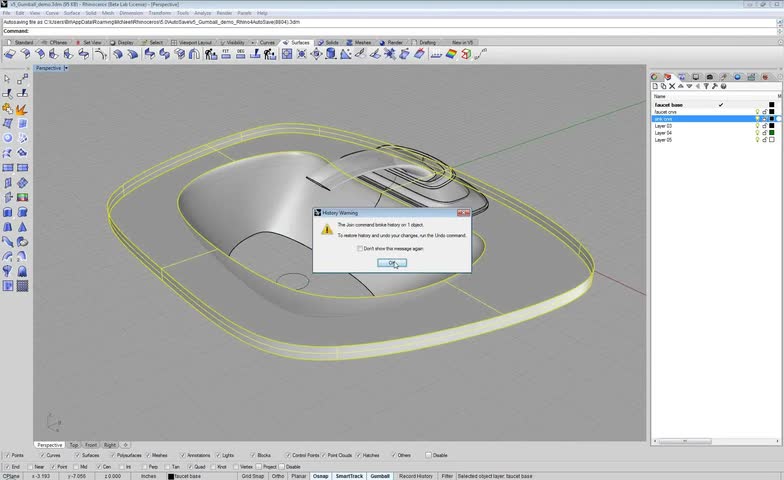The image size is (784, 480).
Task: Click the rainbow curvature analysis icon
Action: 452,54
